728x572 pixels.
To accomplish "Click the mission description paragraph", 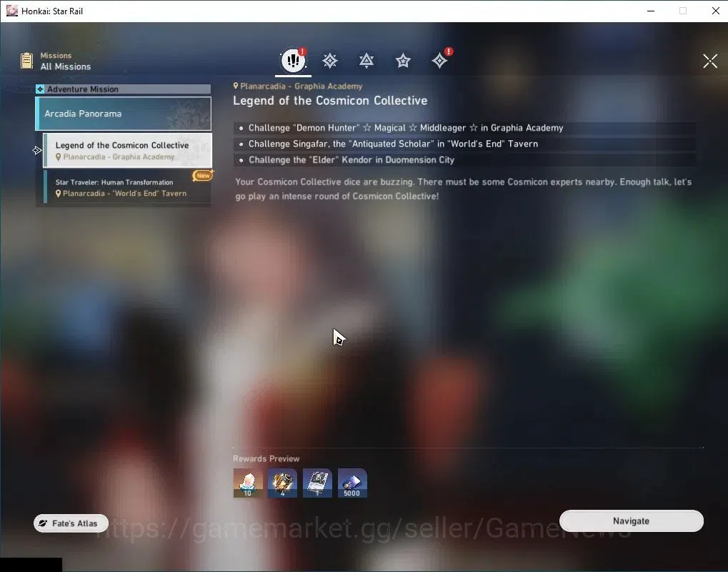I will tap(464, 189).
